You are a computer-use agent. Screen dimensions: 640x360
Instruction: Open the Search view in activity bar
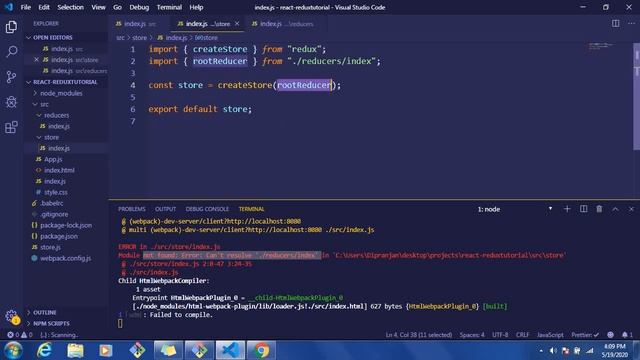(x=11, y=51)
